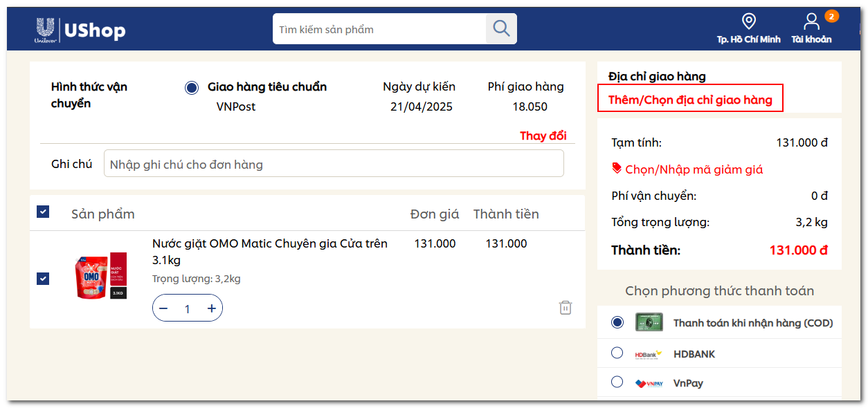Click the account notification badge showing 2
The width and height of the screenshot is (868, 408).
(x=831, y=15)
